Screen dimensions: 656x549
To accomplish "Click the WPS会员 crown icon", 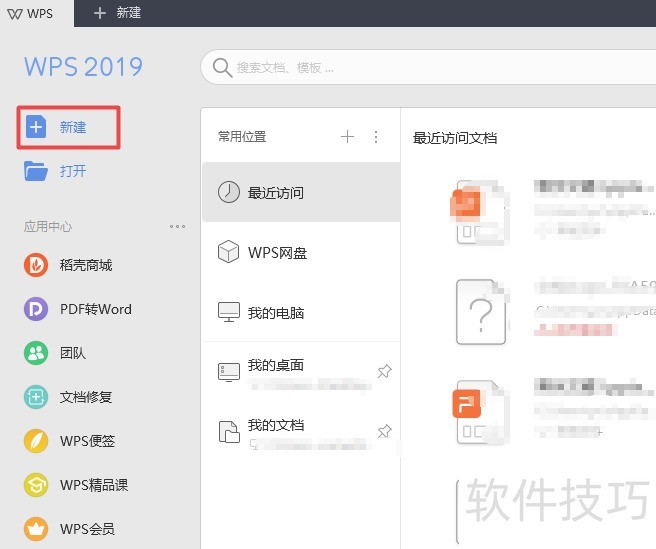I will (x=36, y=528).
